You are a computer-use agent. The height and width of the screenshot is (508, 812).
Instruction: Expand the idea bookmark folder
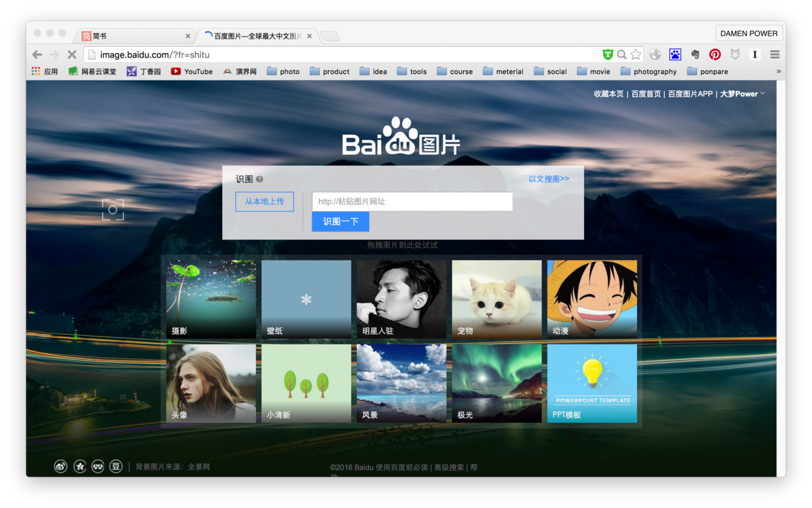click(373, 71)
